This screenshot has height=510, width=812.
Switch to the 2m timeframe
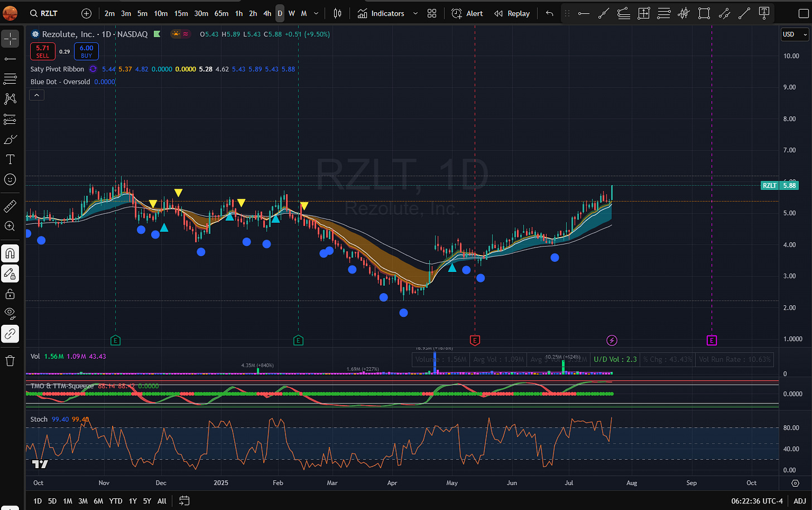click(x=110, y=13)
